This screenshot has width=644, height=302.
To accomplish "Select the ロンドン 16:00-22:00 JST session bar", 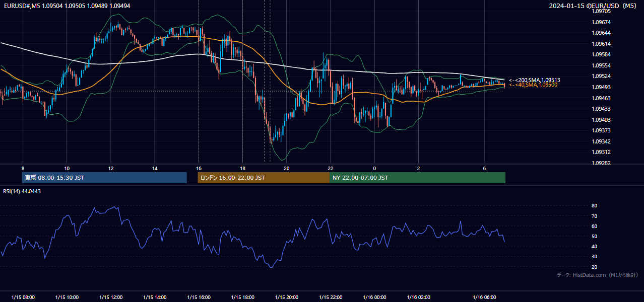I will pos(264,178).
